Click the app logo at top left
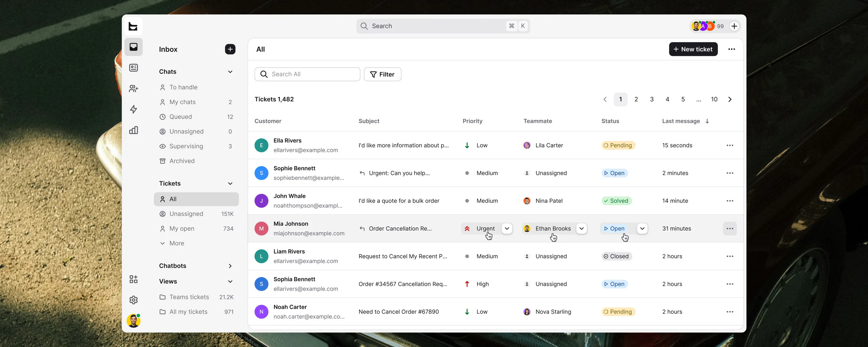 [x=133, y=26]
